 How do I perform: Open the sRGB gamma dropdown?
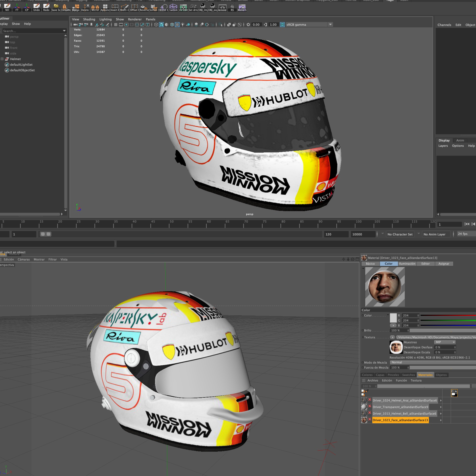point(309,25)
